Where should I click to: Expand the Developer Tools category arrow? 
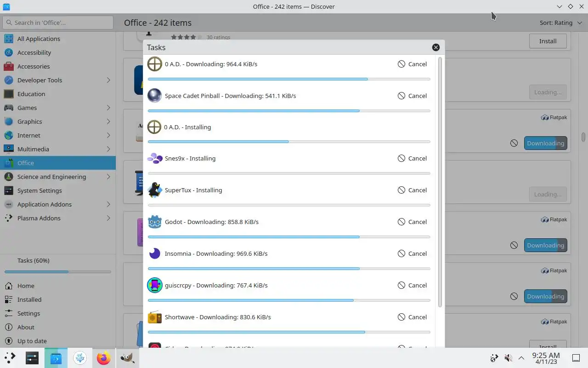pos(108,80)
